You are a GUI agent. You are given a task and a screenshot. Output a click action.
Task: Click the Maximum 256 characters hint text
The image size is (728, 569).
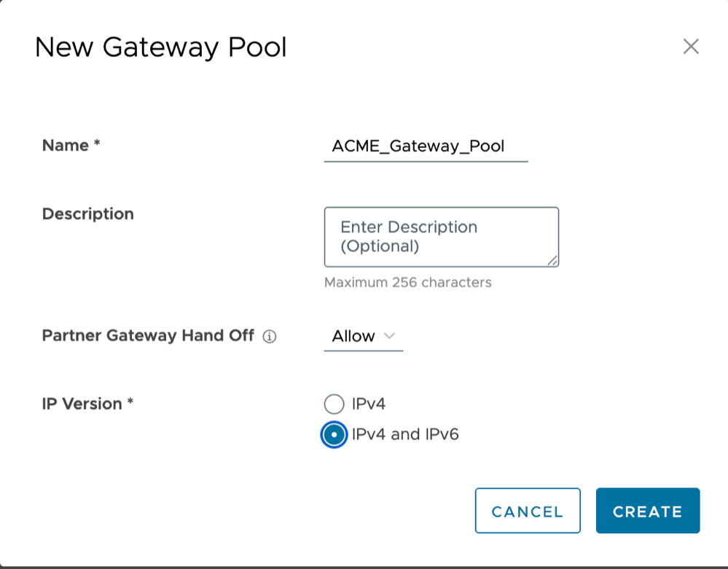coord(407,283)
